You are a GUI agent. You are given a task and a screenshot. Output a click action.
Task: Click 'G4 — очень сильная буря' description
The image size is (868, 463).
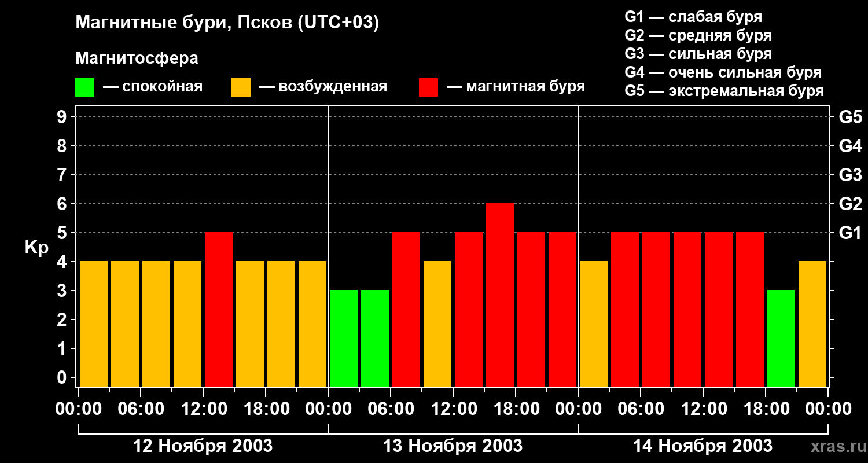[x=723, y=73]
